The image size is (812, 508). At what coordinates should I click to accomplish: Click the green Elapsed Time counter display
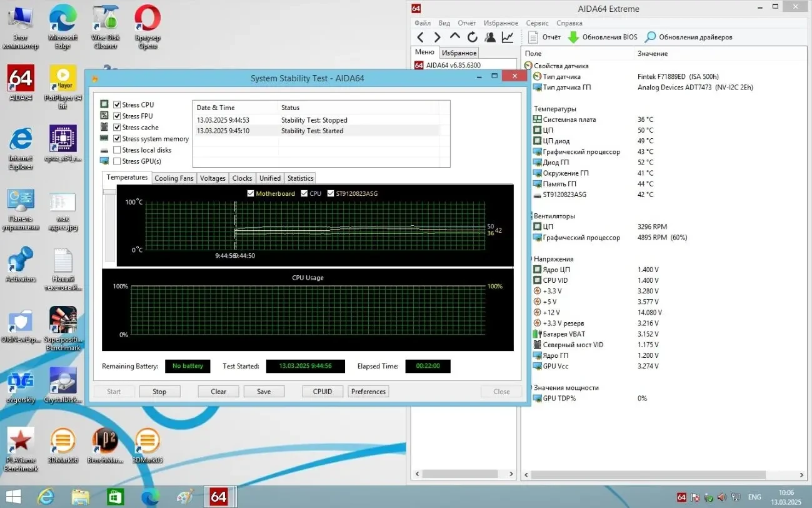pyautogui.click(x=428, y=366)
